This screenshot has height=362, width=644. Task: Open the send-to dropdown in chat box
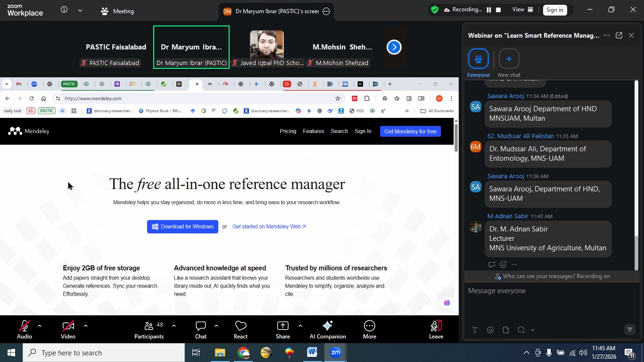click(532, 330)
